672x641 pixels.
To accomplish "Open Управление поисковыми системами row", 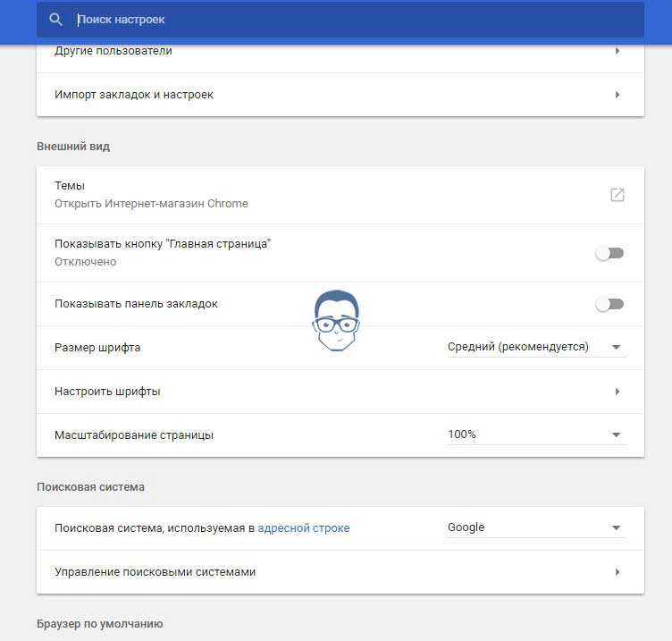I will click(340, 572).
